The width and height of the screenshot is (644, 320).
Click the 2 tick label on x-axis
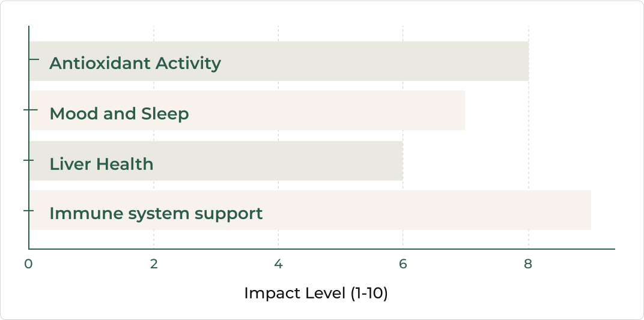pos(154,264)
